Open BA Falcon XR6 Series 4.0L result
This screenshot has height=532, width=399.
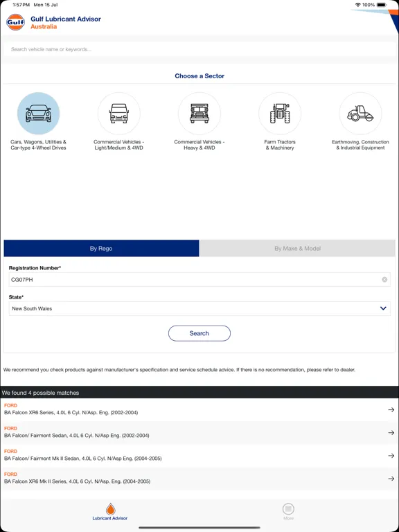pyautogui.click(x=199, y=409)
